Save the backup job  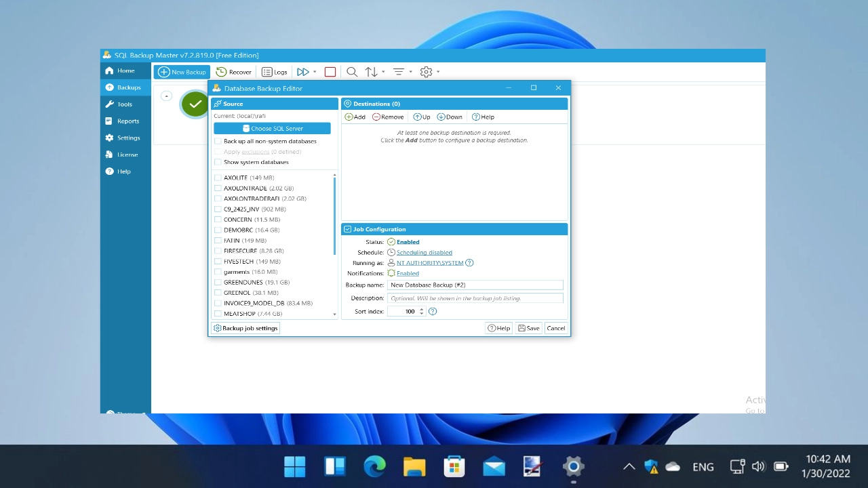[529, 328]
